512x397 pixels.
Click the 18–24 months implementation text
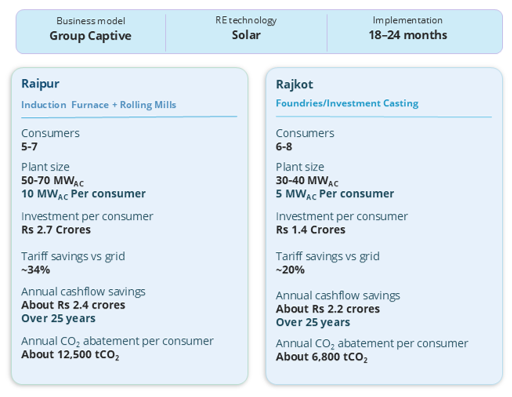[408, 35]
